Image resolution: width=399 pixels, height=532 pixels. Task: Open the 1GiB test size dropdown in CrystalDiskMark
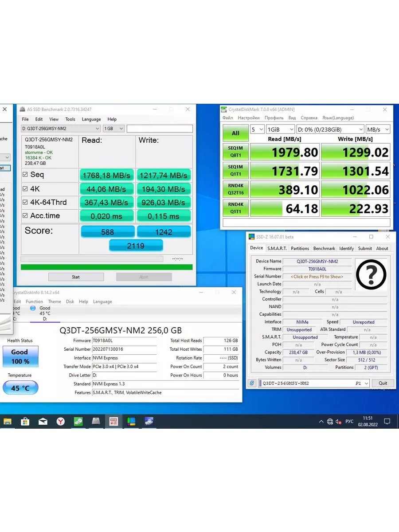tap(280, 129)
